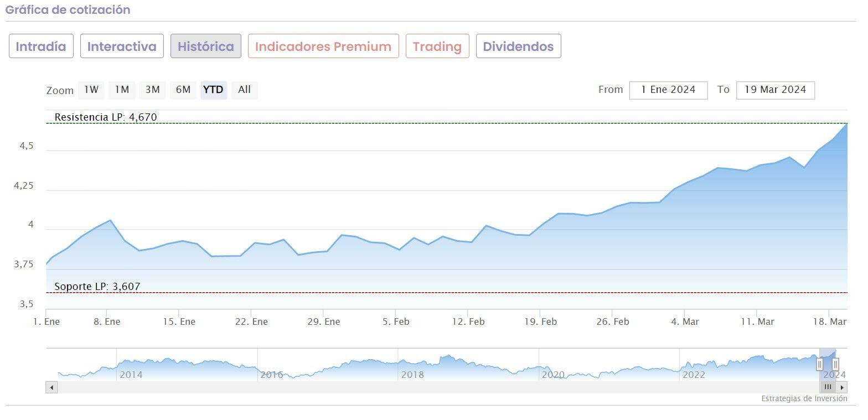Image resolution: width=868 pixels, height=420 pixels.
Task: Choose the 6M zoom range
Action: pyautogui.click(x=183, y=90)
